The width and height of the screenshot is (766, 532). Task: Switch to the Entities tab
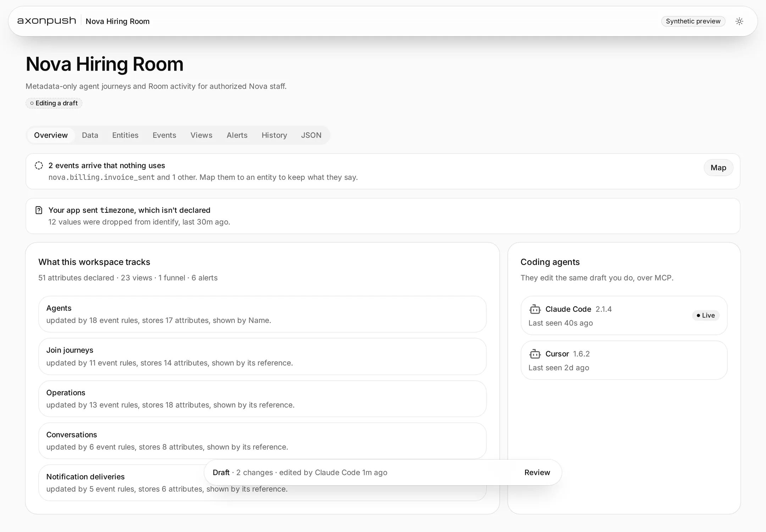(x=125, y=135)
